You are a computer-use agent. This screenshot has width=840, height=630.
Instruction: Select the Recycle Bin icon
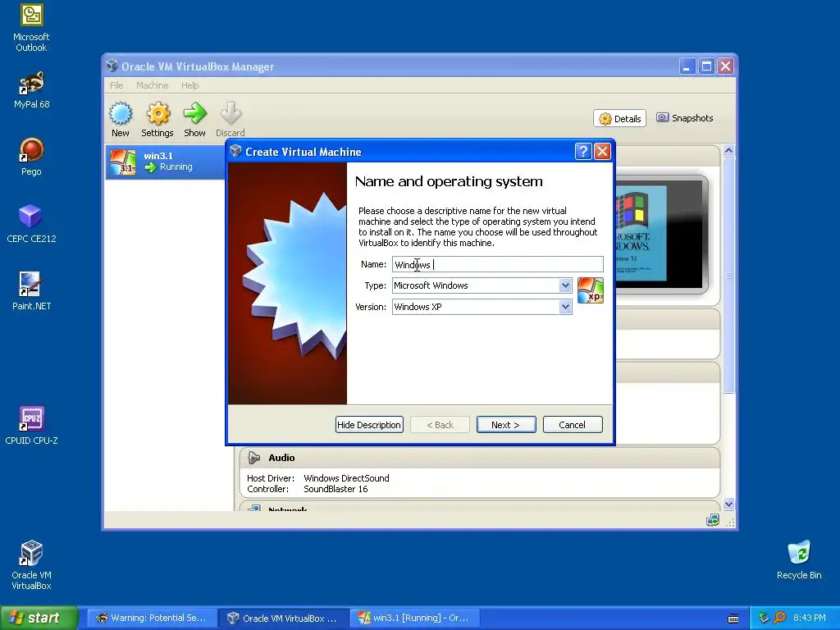[x=799, y=560]
